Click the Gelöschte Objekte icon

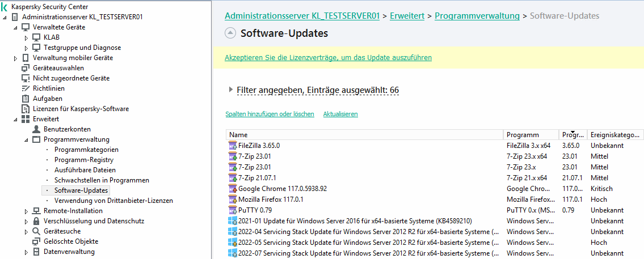pos(36,241)
